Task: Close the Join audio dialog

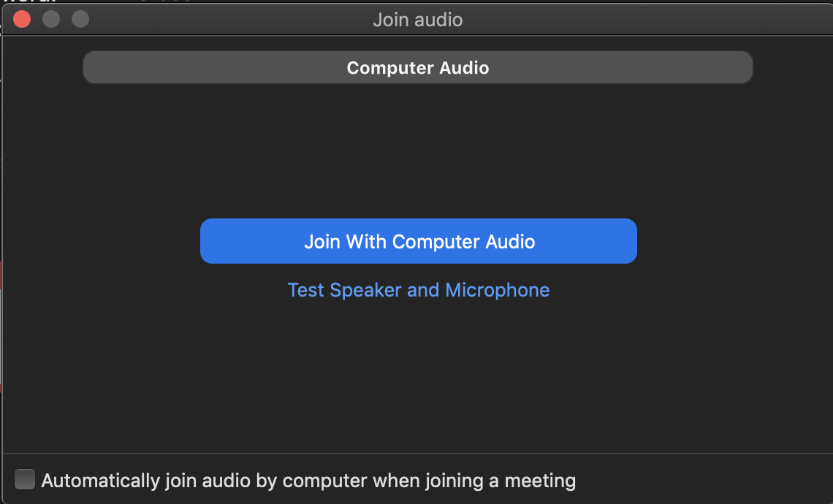Action: pos(22,19)
